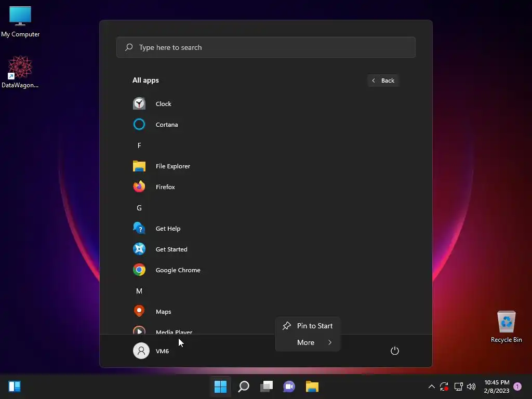The height and width of the screenshot is (399, 532).
Task: Open the Chat camera icon on taskbar
Action: [289, 387]
